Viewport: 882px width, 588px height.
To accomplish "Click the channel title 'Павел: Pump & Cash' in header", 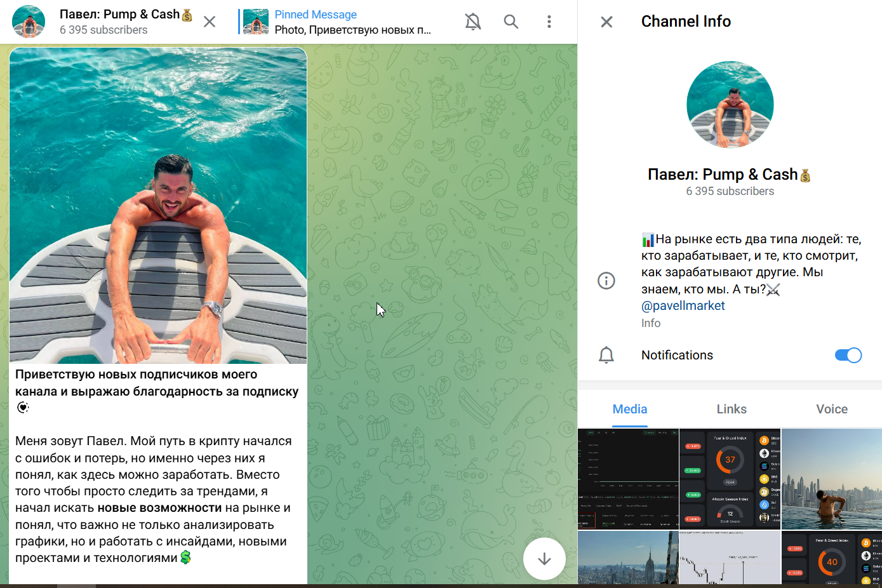I will (126, 14).
